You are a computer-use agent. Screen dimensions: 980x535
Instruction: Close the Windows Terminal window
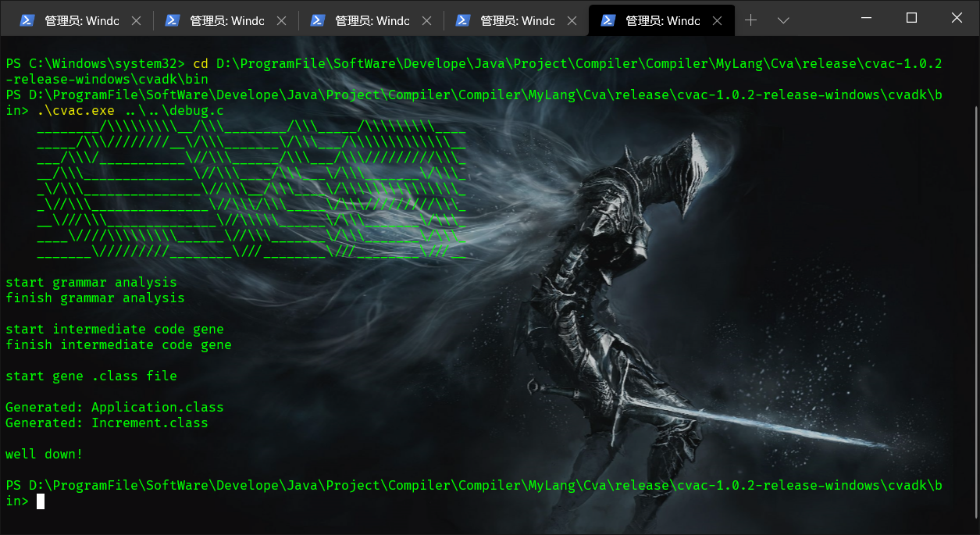point(956,18)
